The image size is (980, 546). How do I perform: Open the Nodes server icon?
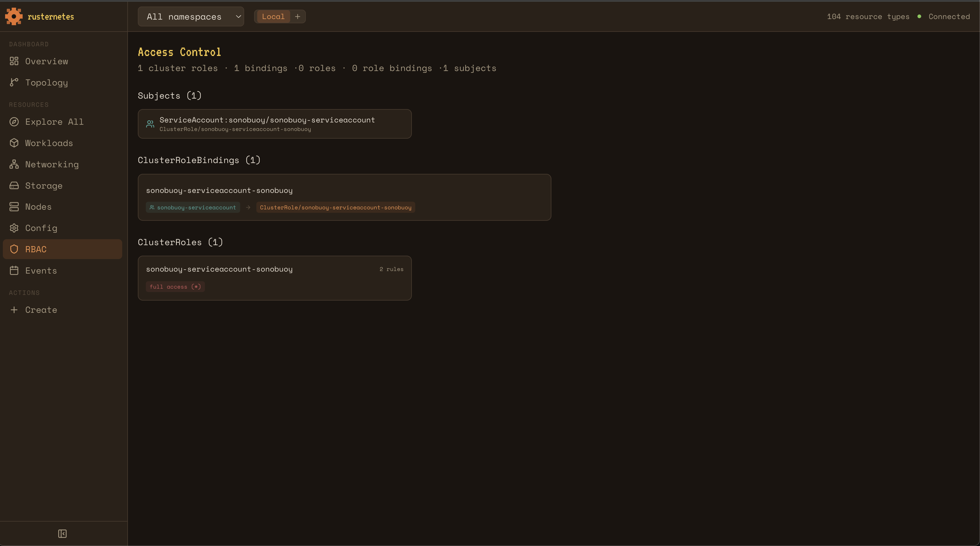(x=14, y=207)
